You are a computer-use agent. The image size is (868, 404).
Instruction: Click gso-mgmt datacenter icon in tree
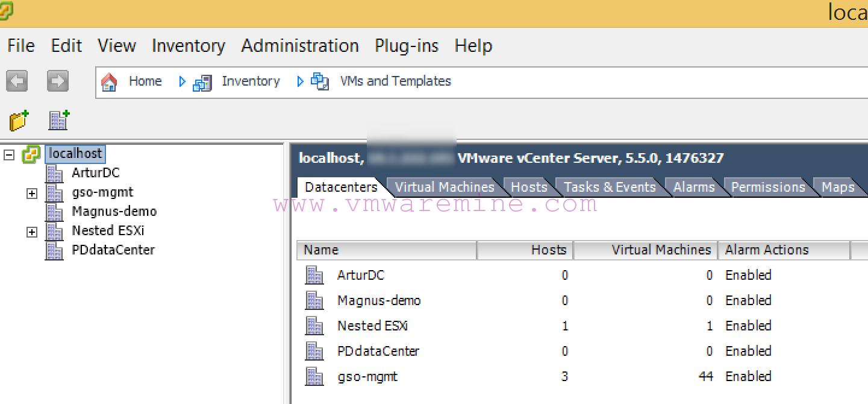(x=55, y=193)
